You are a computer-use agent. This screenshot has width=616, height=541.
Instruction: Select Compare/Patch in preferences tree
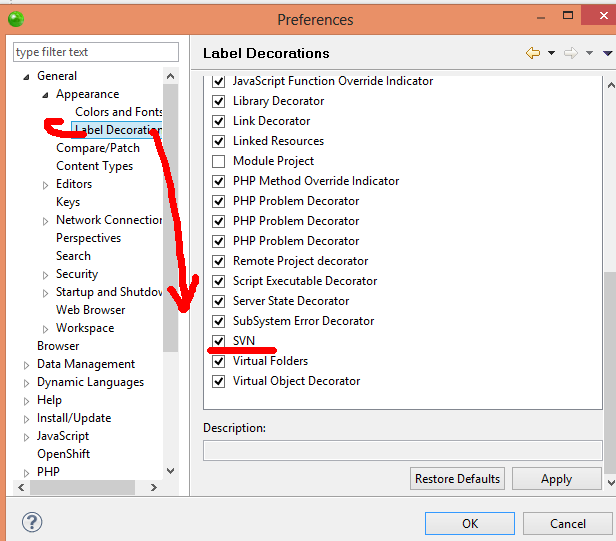pos(98,148)
